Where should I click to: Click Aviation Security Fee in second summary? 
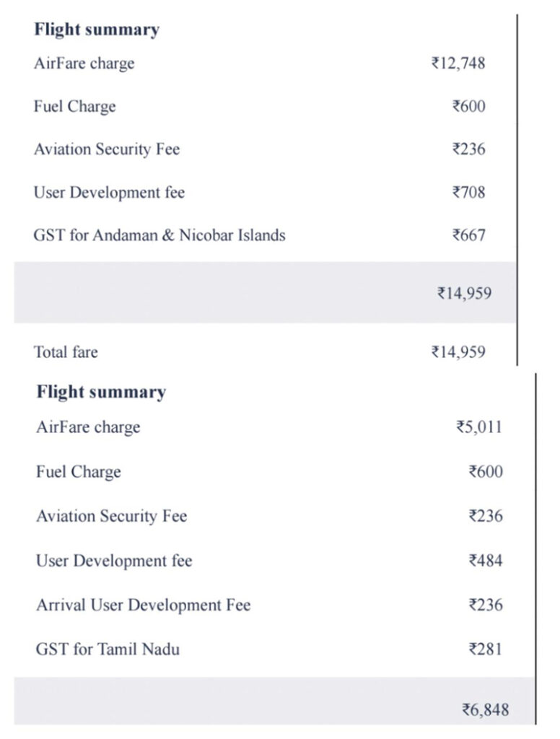point(111,516)
